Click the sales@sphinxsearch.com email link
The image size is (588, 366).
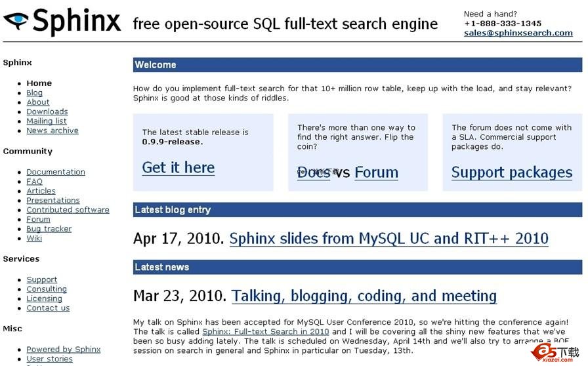(518, 33)
